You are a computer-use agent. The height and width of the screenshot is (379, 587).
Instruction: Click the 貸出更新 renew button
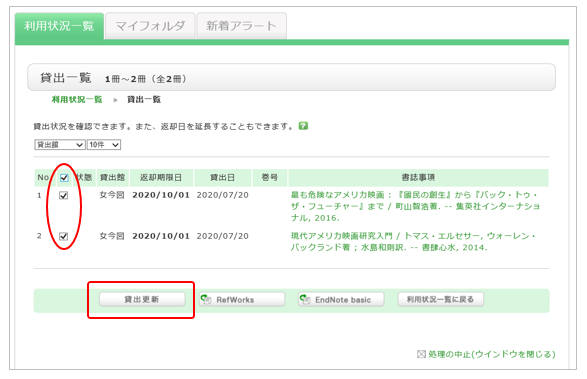coord(142,299)
